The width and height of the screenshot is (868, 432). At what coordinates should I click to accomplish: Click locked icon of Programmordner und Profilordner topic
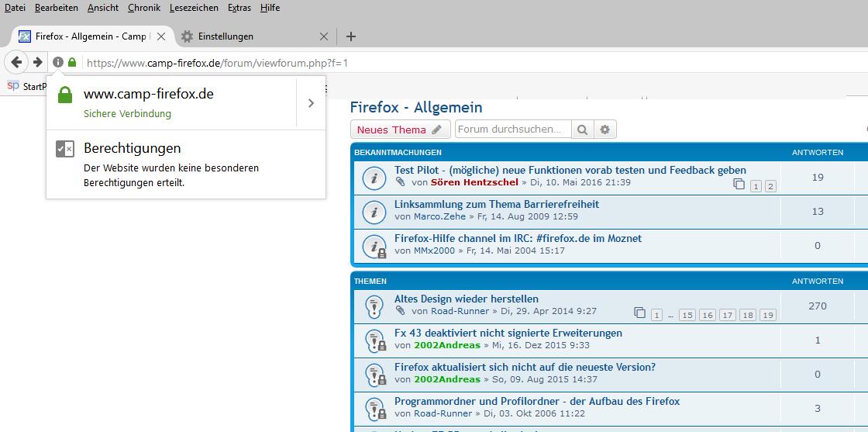pos(375,410)
